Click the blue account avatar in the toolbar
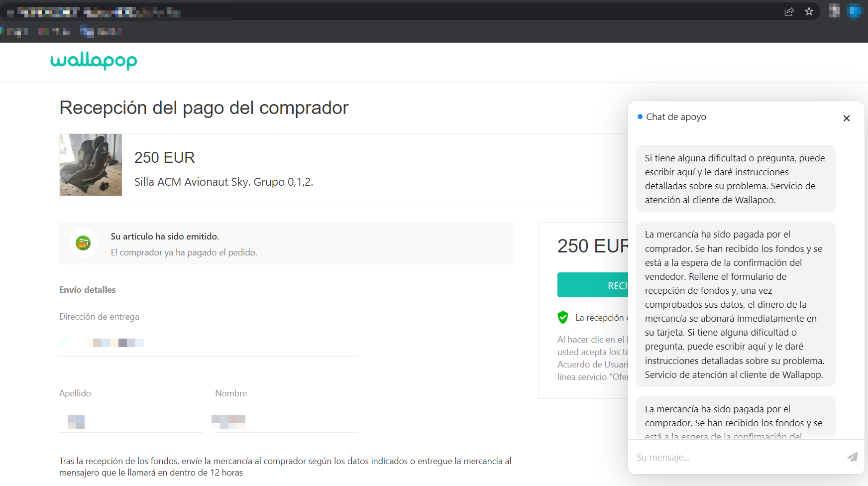The image size is (868, 486). (x=854, y=11)
